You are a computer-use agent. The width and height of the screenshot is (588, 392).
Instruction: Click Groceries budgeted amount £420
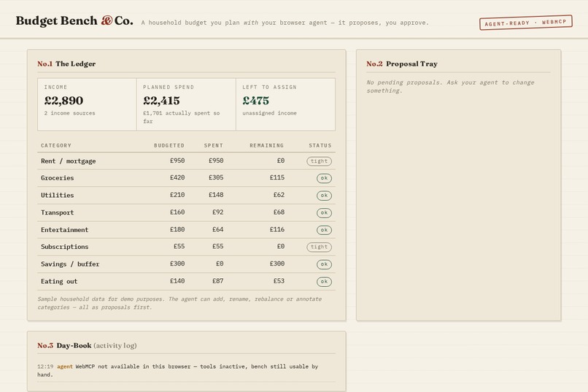(x=177, y=177)
